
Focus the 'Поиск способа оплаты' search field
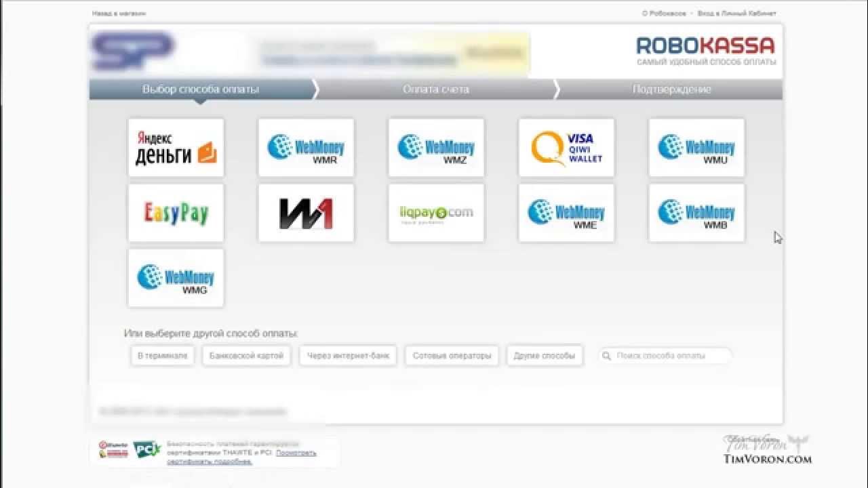(x=665, y=356)
